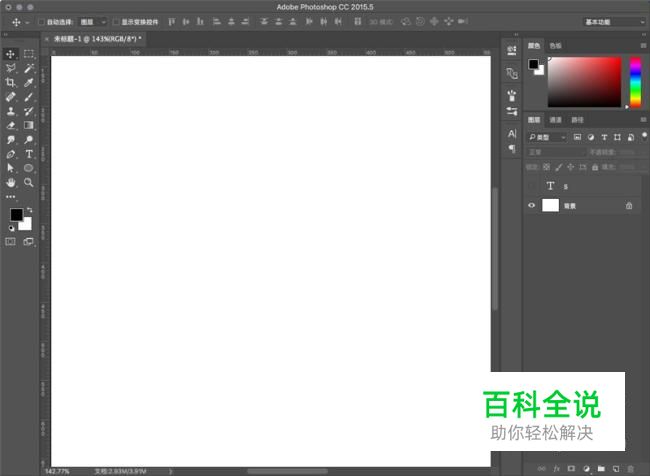Click the foreground color swatch in toolbox
Screen dimensions: 650x476
17,214
